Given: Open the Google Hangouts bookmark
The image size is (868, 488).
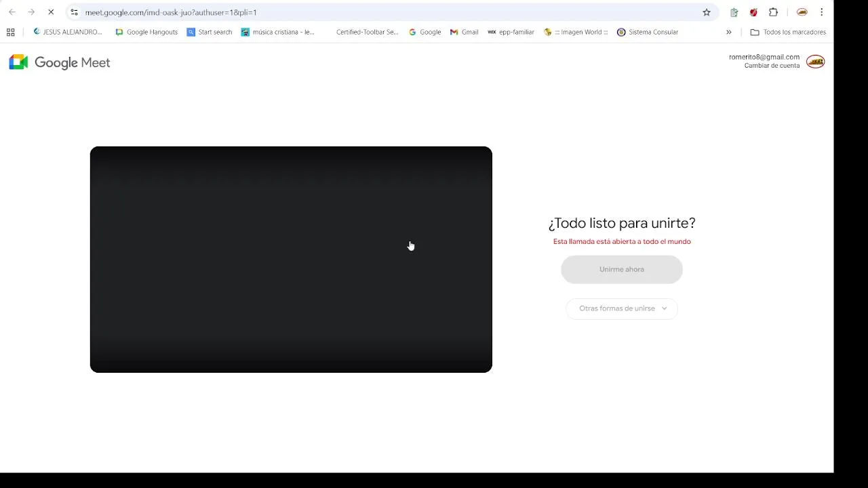Looking at the screenshot, I should [146, 32].
